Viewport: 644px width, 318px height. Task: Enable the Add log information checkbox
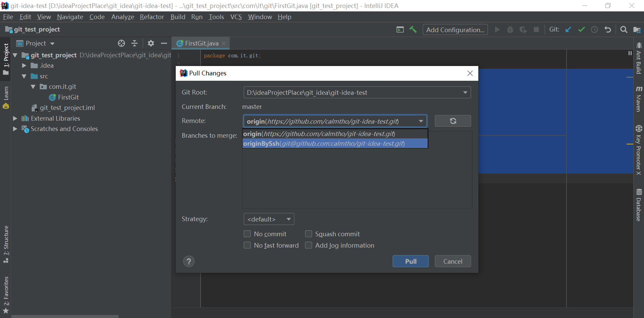(x=309, y=245)
